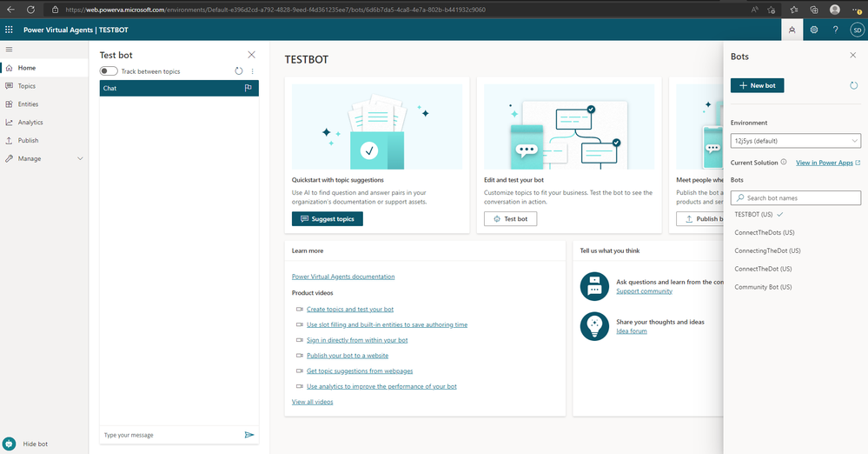
Task: Send message with the paper plane icon
Action: (x=249, y=435)
